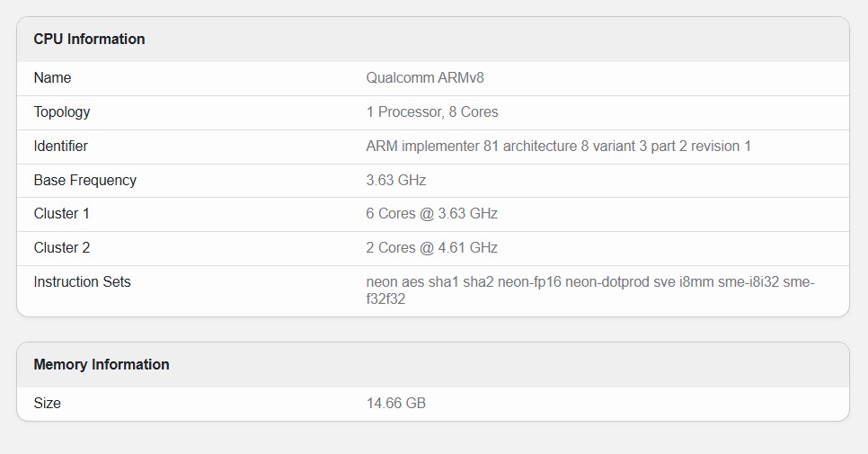Click the Topology row label
Viewport: 868px width, 454px height.
click(x=62, y=112)
